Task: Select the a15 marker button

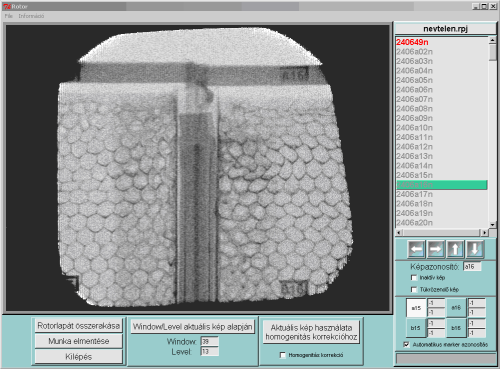Action: (416, 308)
